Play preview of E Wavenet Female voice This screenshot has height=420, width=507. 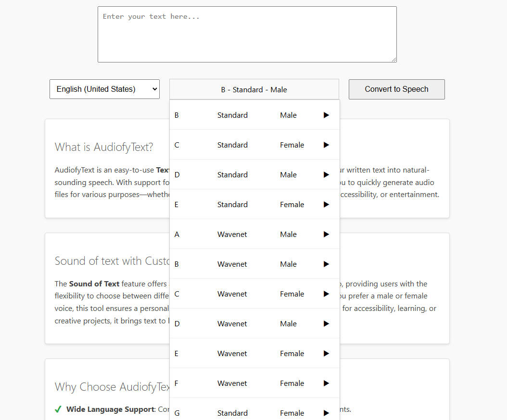point(326,354)
